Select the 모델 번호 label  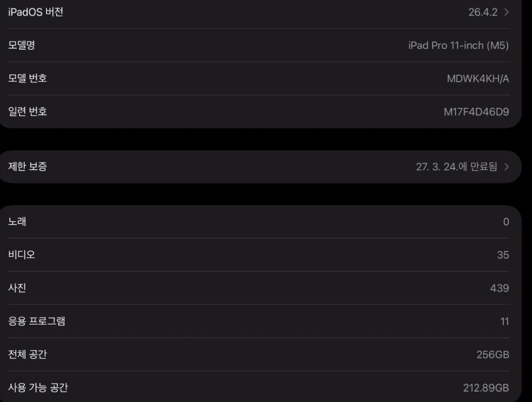pos(27,79)
